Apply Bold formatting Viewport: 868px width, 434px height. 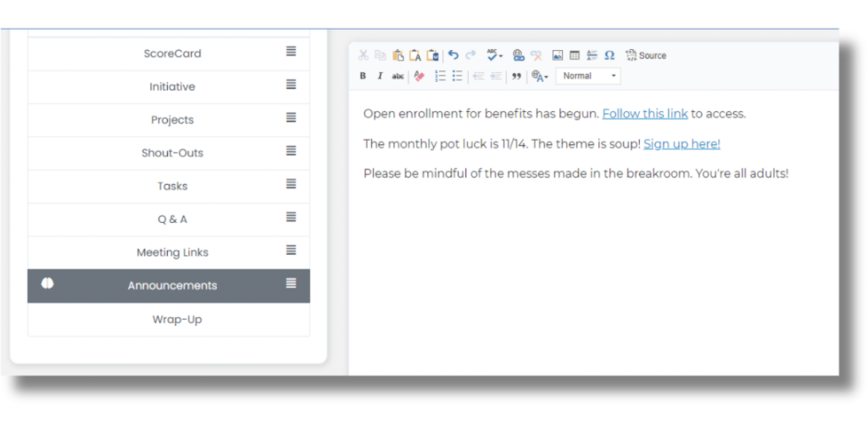click(363, 76)
